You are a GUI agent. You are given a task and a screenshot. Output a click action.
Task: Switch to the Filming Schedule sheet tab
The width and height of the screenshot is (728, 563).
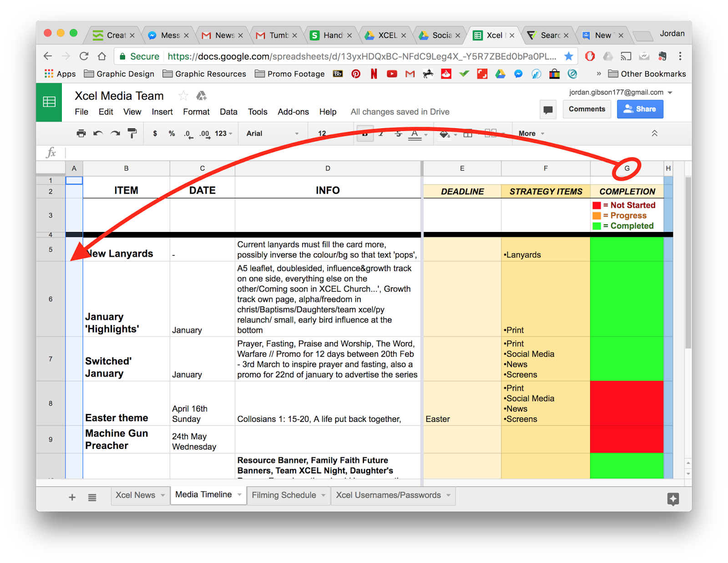pos(284,495)
